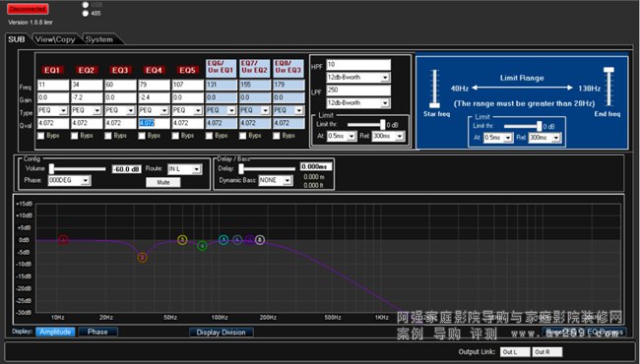Click the Display Division button
This screenshot has height=364, width=640.
pos(222,333)
